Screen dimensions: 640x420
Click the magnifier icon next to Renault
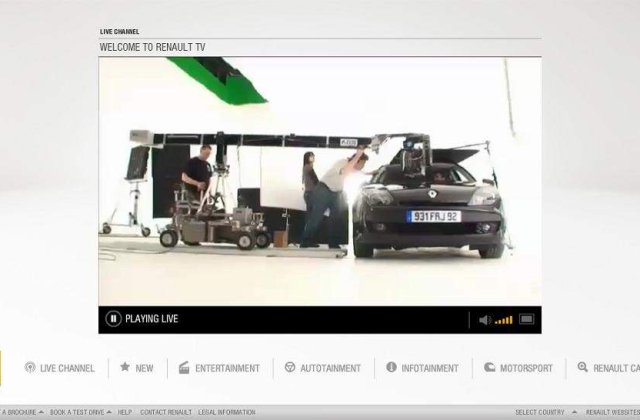pos(583,367)
